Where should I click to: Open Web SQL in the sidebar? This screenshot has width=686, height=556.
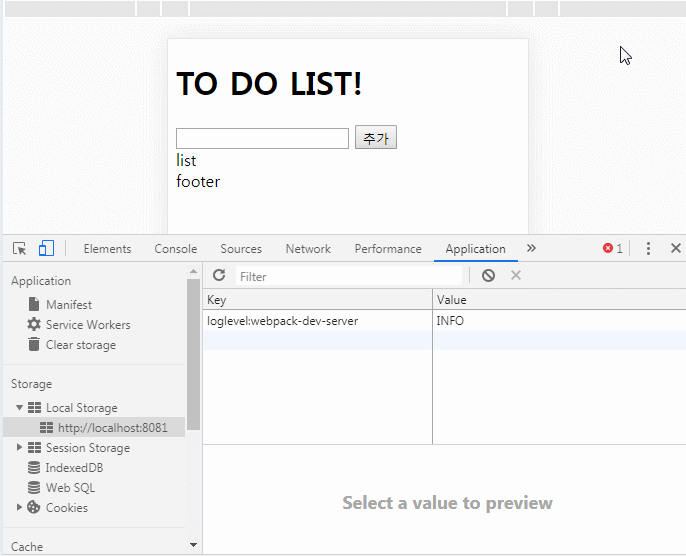[70, 487]
